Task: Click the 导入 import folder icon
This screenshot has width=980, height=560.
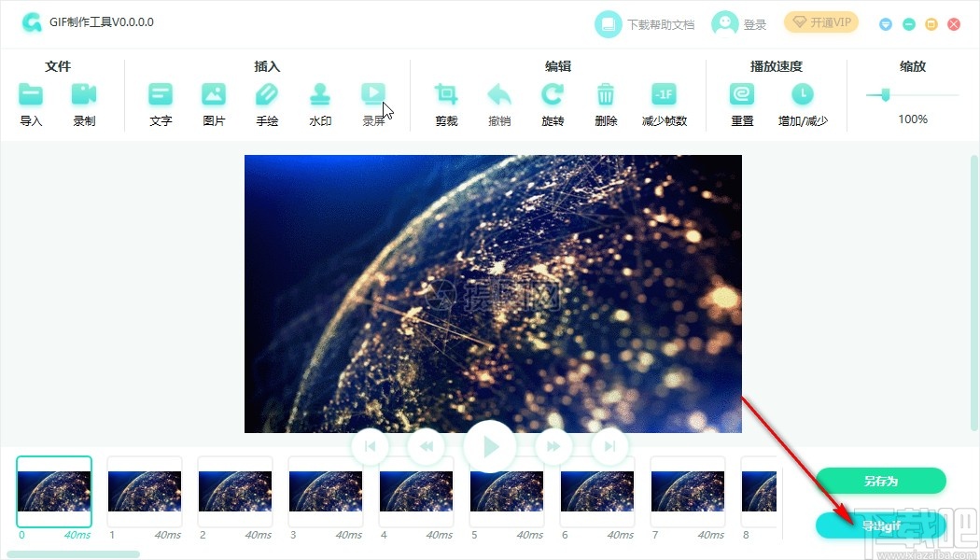Action: click(x=31, y=94)
